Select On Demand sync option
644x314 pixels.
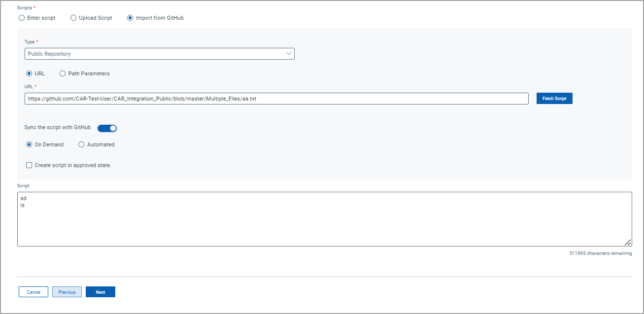point(29,144)
